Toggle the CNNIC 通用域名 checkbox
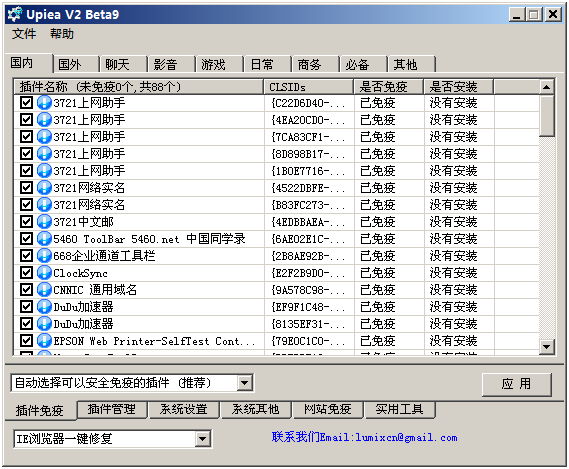The width and height of the screenshot is (569, 469). (26, 290)
